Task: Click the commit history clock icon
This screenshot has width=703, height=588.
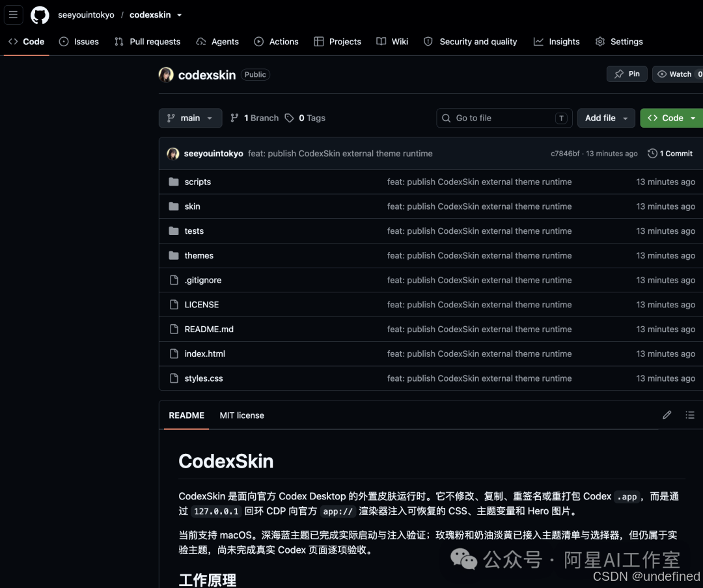Action: click(652, 154)
